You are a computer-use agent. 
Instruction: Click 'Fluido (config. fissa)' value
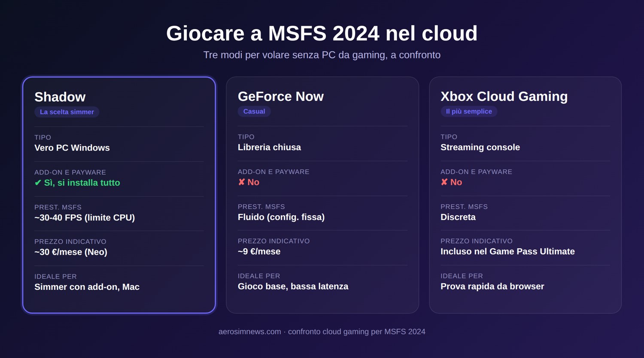281,217
